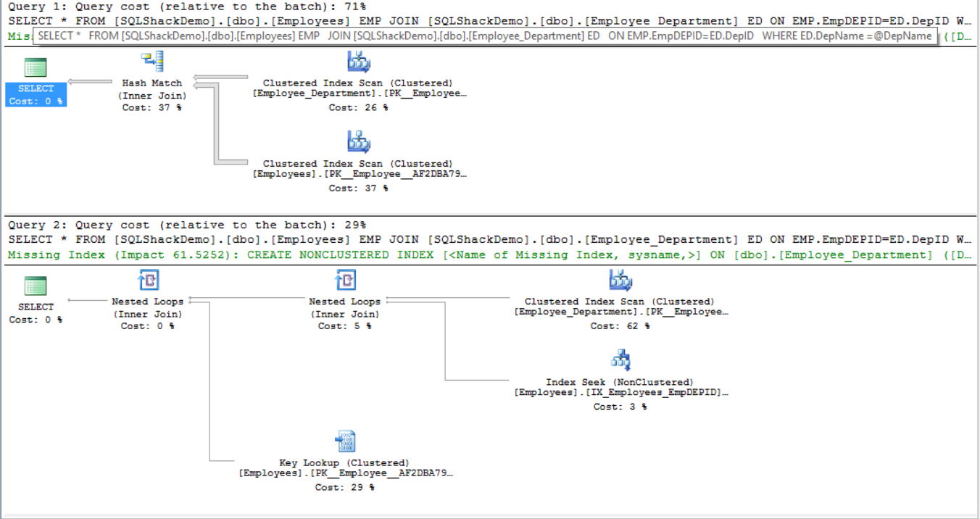
Task: Click the 'Cost: 3 %' label
Action: [x=620, y=407]
